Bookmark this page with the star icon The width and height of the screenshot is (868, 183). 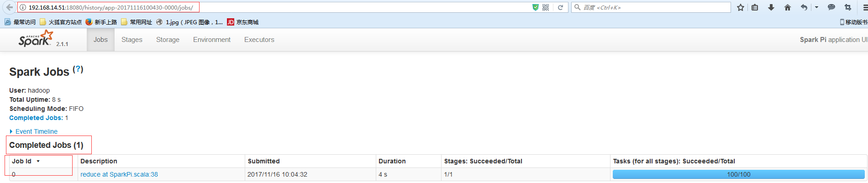(741, 7)
